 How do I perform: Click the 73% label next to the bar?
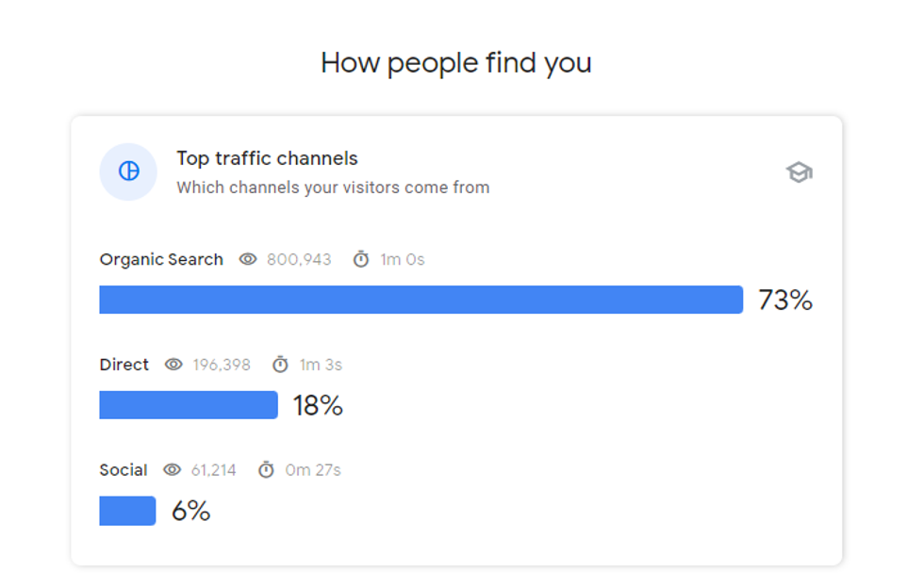[x=784, y=300]
